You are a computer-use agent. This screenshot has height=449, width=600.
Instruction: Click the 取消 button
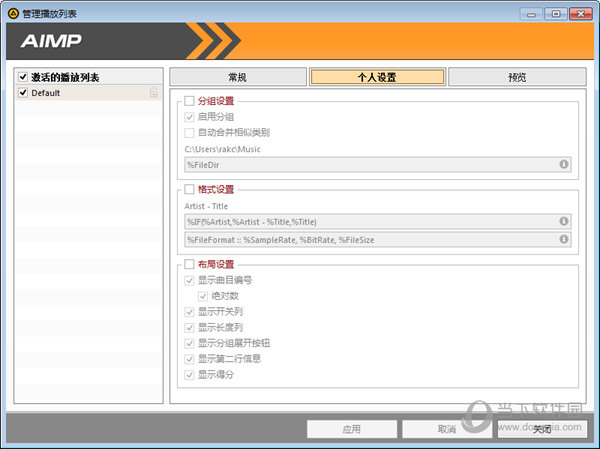coord(447,429)
